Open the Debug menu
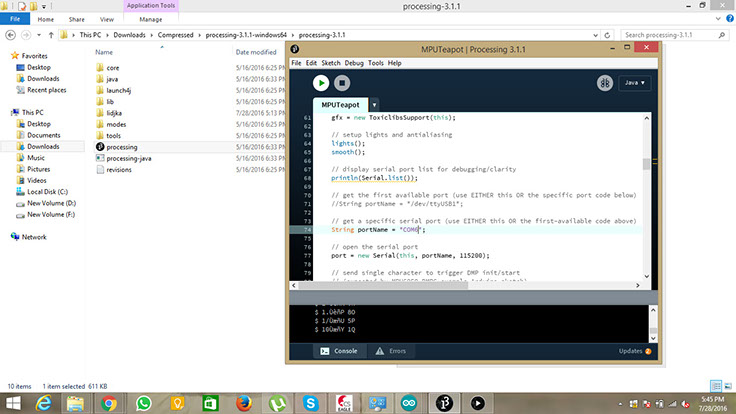The height and width of the screenshot is (414, 736). pos(354,63)
